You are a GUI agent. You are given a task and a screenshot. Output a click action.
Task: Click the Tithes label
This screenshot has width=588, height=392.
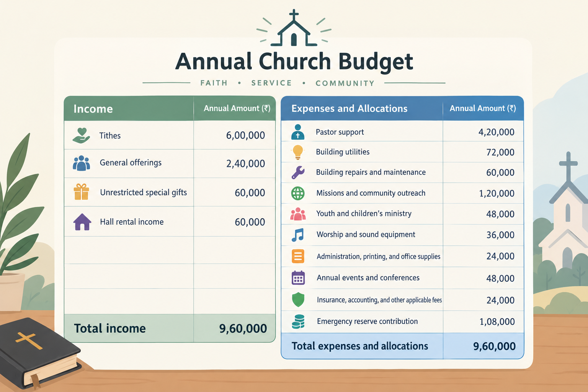click(x=110, y=136)
